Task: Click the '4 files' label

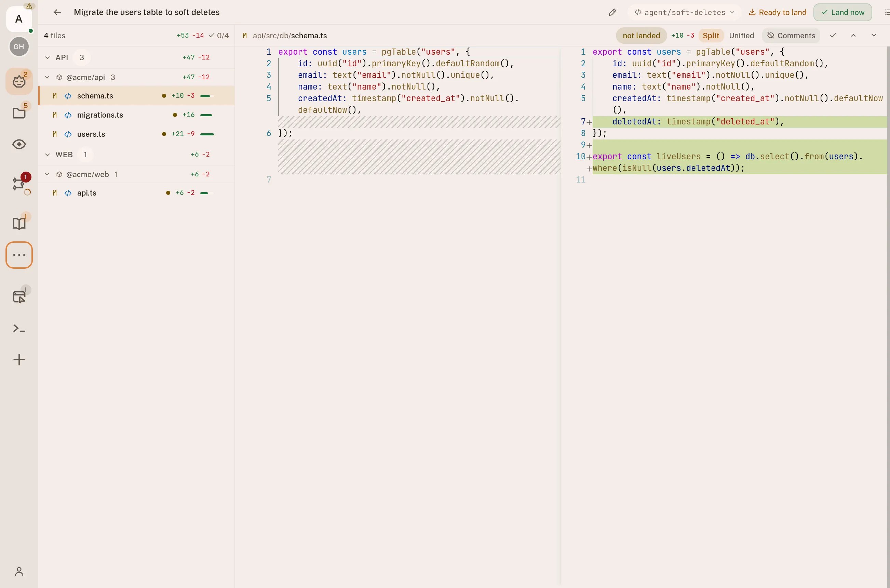Action: point(55,36)
